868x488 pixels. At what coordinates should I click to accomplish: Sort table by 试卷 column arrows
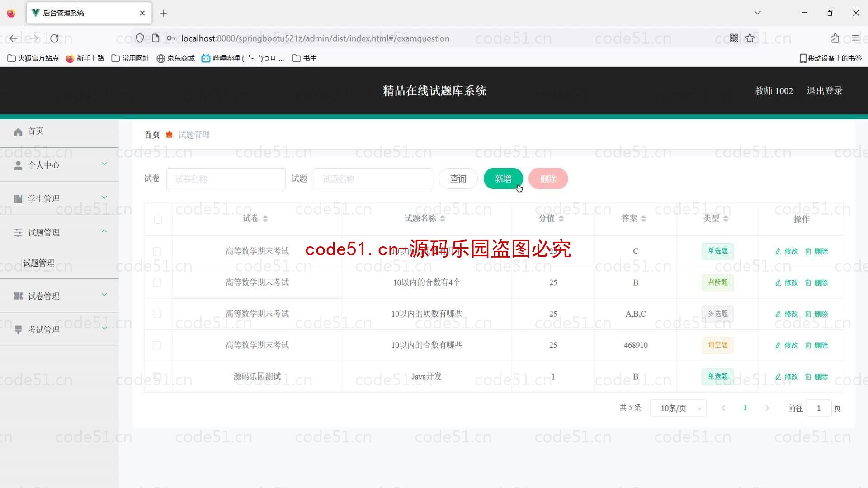tap(265, 219)
